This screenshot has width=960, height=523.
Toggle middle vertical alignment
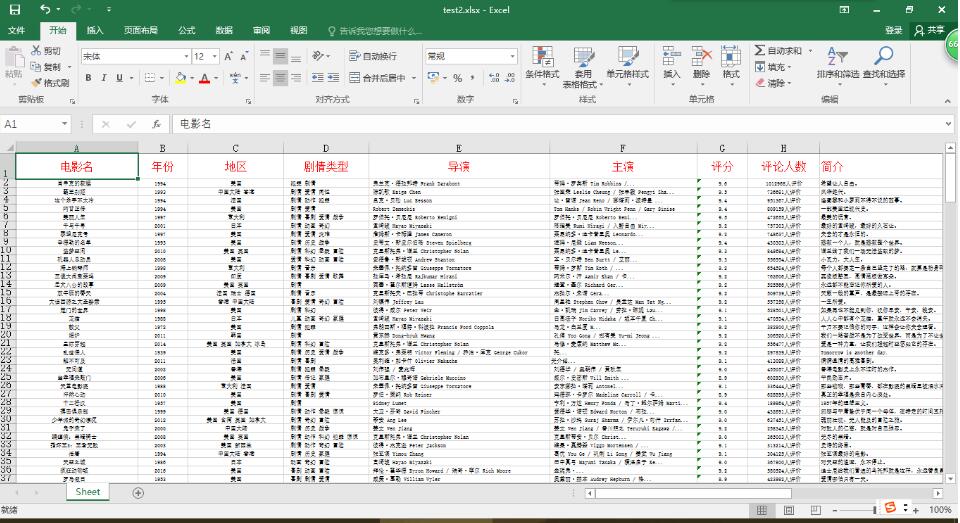[x=280, y=56]
